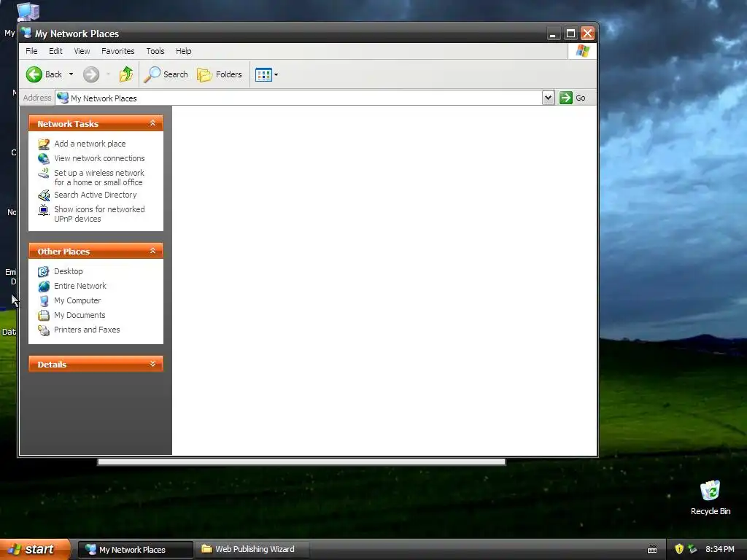Image resolution: width=747 pixels, height=560 pixels.
Task: Open Printers and Faxes link
Action: pos(87,330)
